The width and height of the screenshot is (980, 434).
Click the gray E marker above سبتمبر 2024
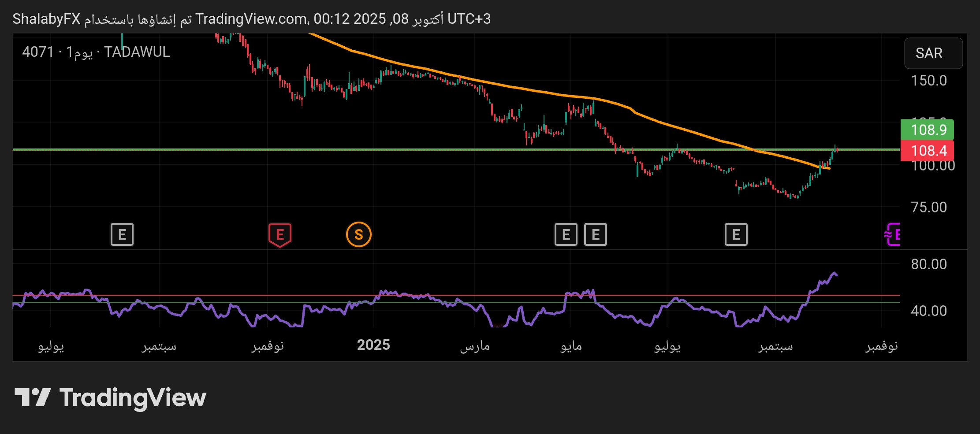click(122, 234)
